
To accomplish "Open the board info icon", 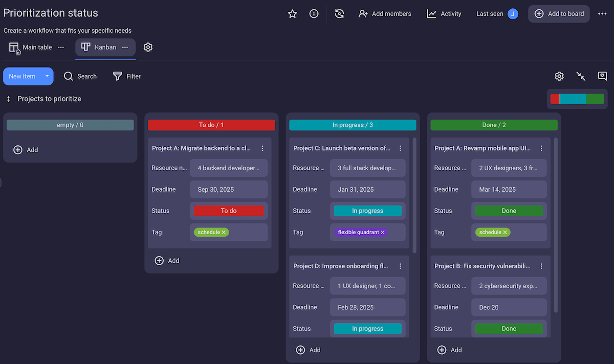I will 314,14.
